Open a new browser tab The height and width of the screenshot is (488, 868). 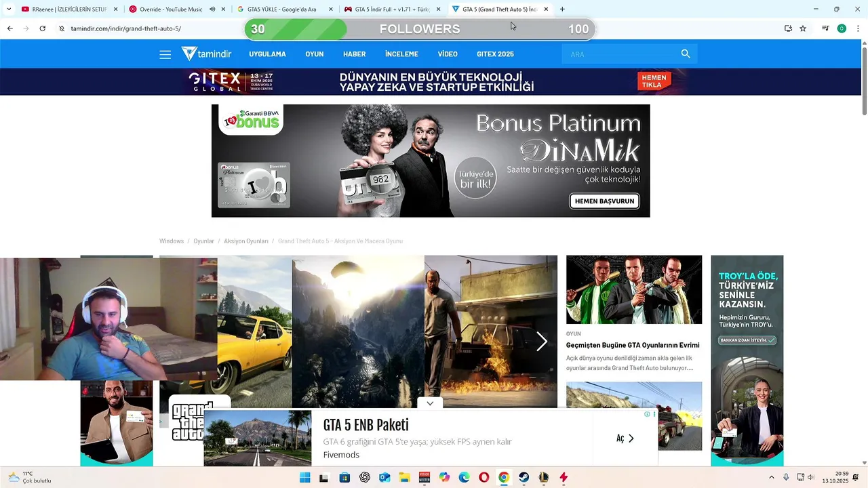coord(562,9)
